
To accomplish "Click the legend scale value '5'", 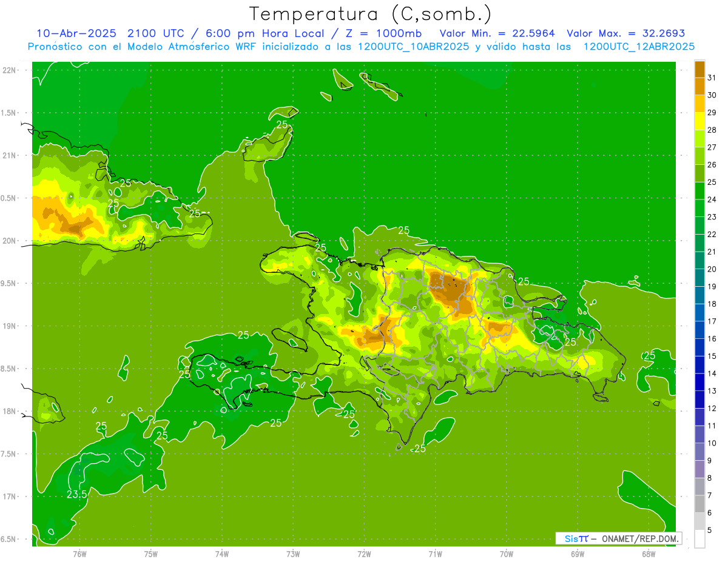I will (x=710, y=530).
